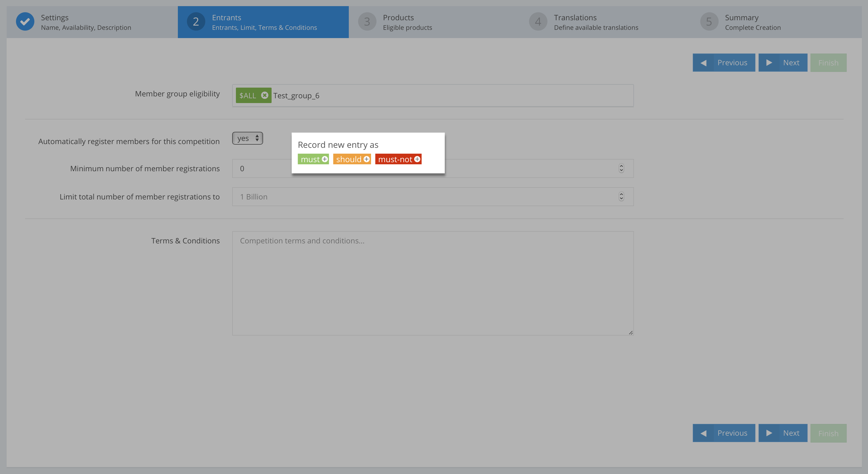Click bottom Next play arrow icon
The width and height of the screenshot is (868, 474).
pos(769,433)
